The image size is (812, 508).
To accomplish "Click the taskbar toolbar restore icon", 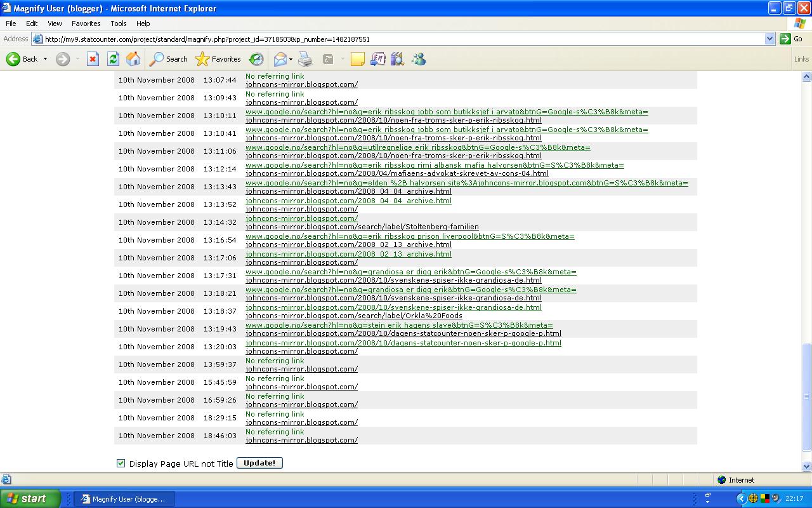I will pyautogui.click(x=707, y=495).
